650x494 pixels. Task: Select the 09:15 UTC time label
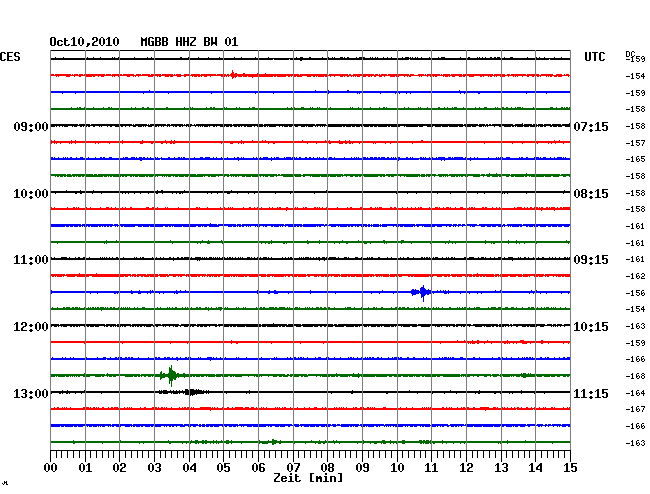click(591, 260)
